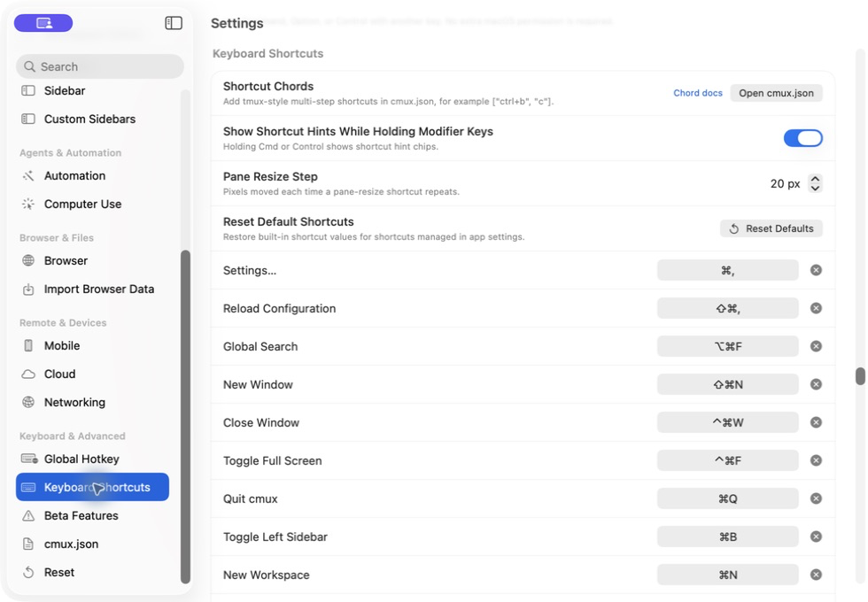This screenshot has width=868, height=602.
Task: Open Beta Features settings
Action: pos(92,515)
